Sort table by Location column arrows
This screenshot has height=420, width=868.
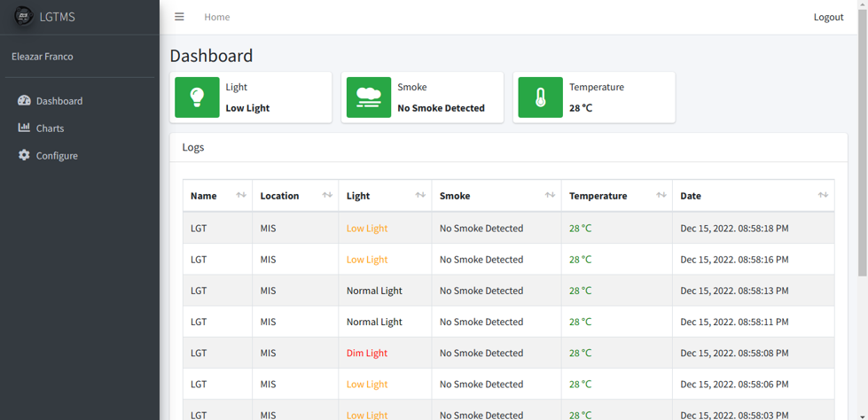[x=327, y=195]
